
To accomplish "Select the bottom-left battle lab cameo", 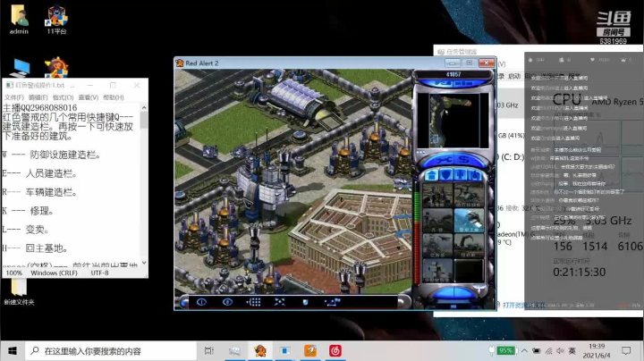I will click(x=437, y=271).
